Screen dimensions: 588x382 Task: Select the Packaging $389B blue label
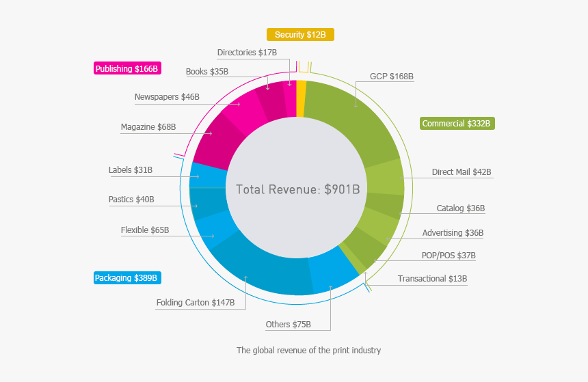tap(127, 278)
